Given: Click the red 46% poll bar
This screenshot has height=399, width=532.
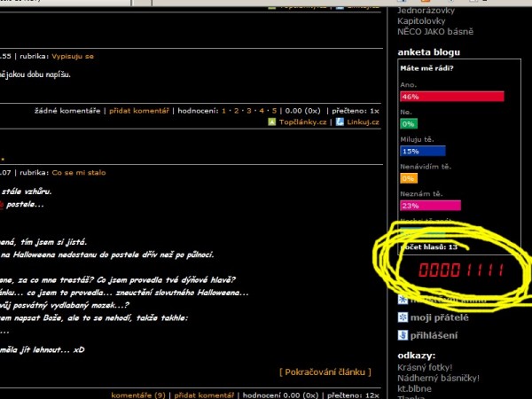Looking at the screenshot, I should [452, 97].
